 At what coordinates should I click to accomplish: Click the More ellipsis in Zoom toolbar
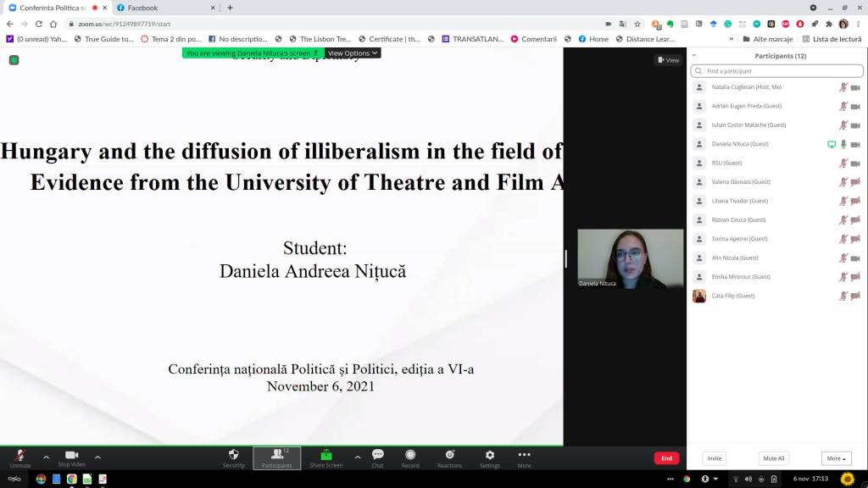click(524, 455)
